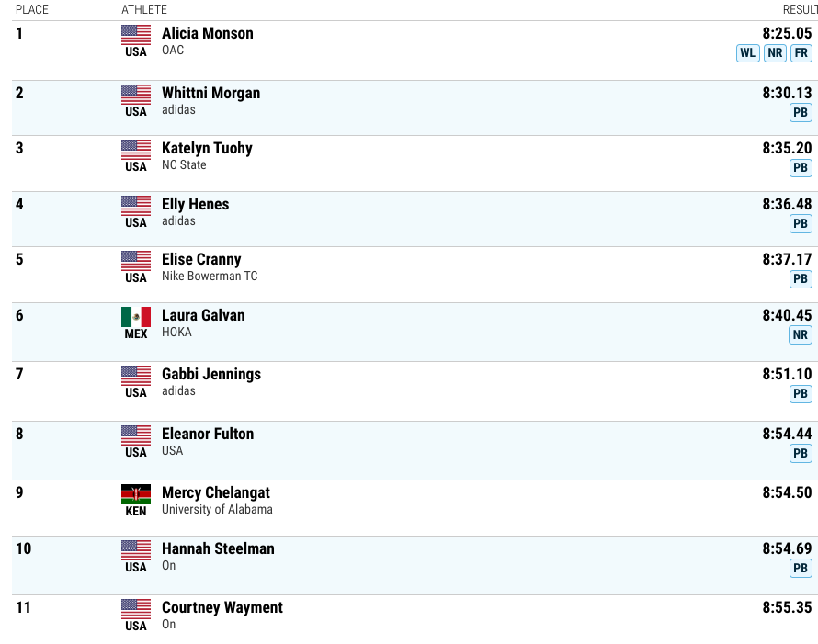The height and width of the screenshot is (644, 818).
Task: Open Whittni Morgan's athlete link
Action: [210, 93]
